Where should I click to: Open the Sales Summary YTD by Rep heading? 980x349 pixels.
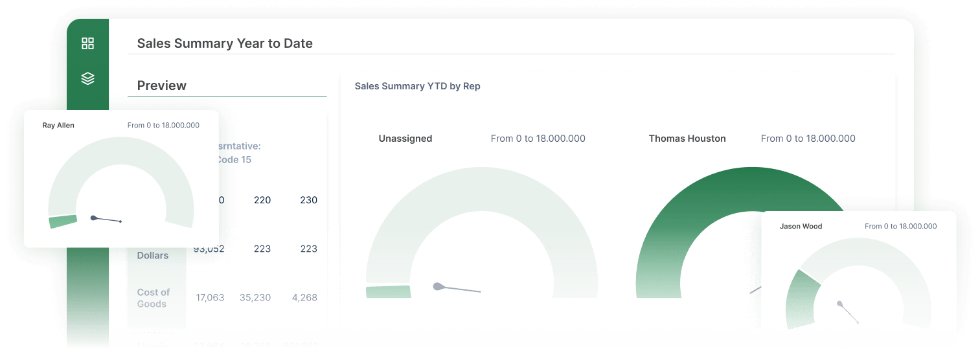tap(417, 86)
